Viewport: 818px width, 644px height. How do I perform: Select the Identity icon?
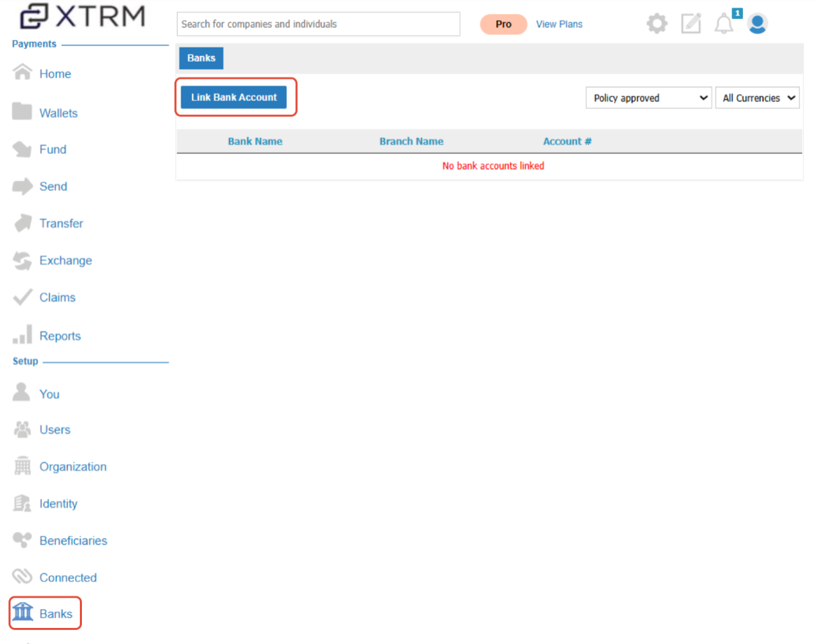(x=22, y=503)
